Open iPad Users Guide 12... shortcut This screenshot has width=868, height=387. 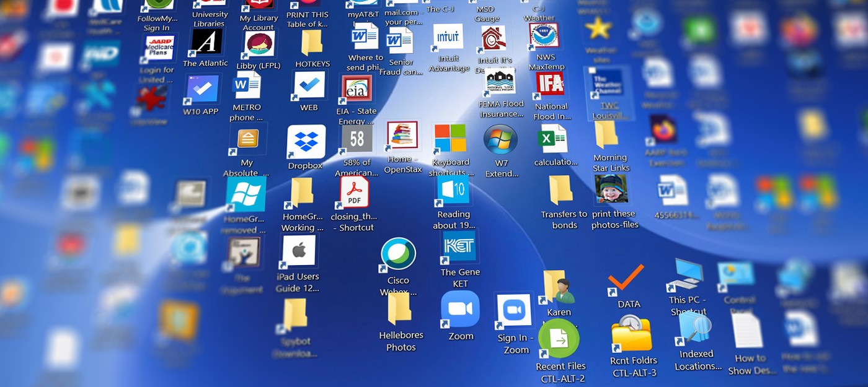[299, 251]
